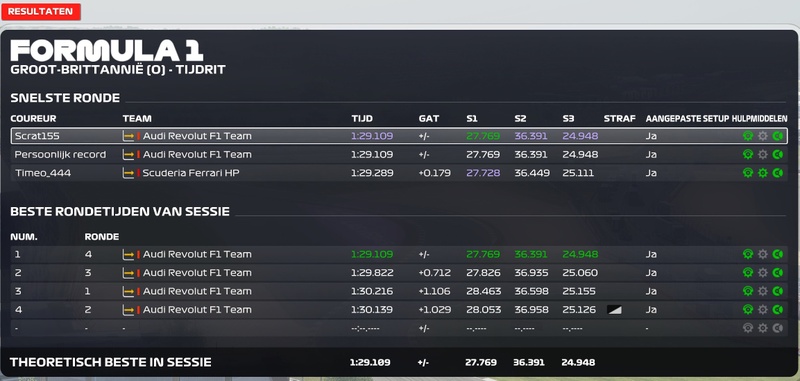Click the penalty flag icon in lap 2 row
Screen dimensions: 800x381
(614, 310)
